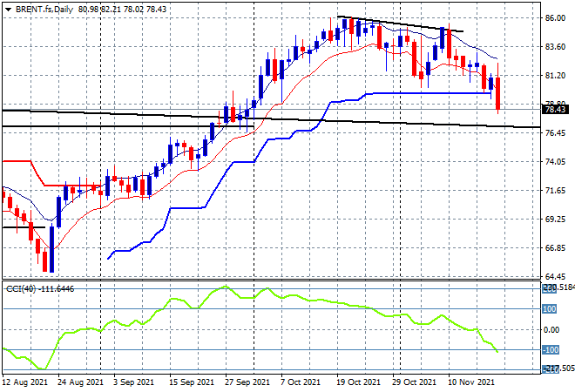Click the 64.45 price axis label
This screenshot has height=392, width=575.
click(555, 277)
